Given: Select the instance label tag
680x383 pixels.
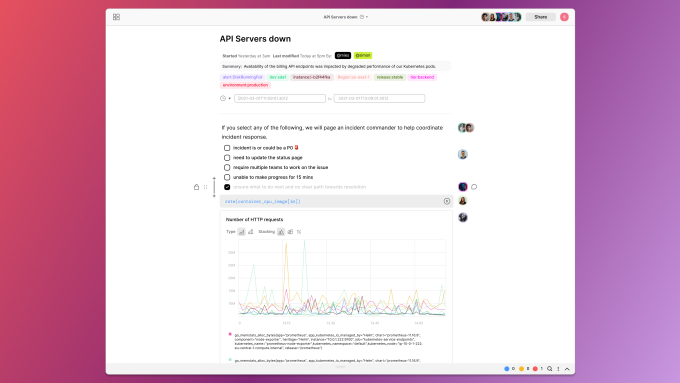Looking at the screenshot, I should [311, 77].
